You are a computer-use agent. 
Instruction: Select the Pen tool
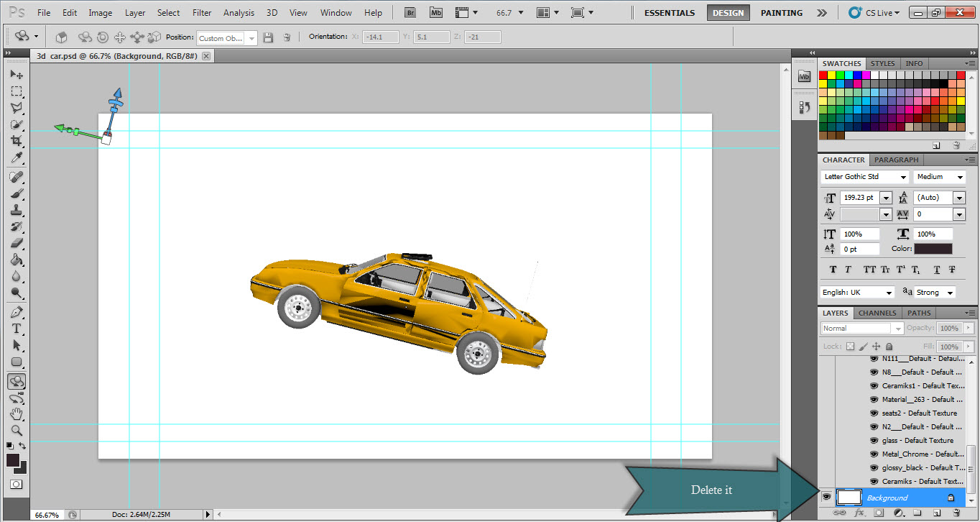coord(17,313)
